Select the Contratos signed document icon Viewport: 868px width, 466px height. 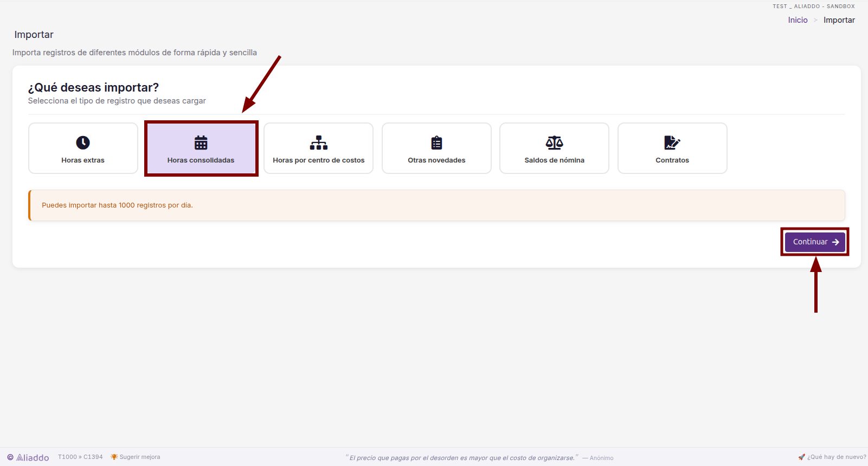tap(672, 143)
